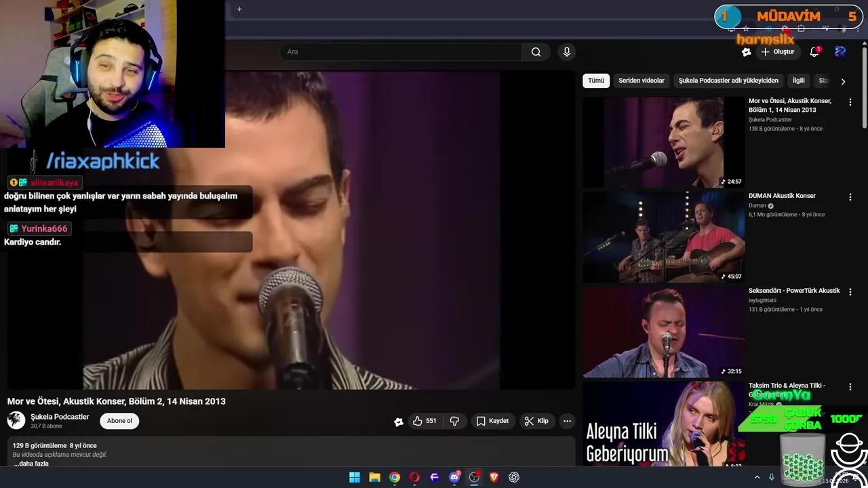Viewport: 868px width, 488px height.
Task: Click '129 B görüntüleme' view count text
Action: click(x=39, y=446)
